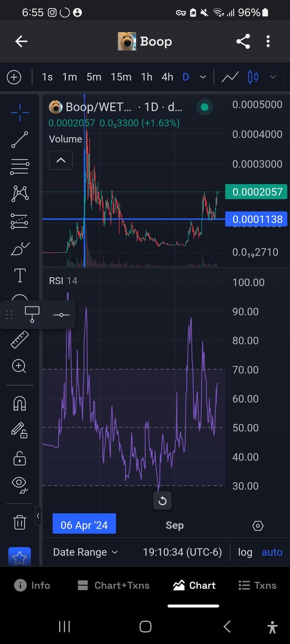290x644 pixels.
Task: Switch to the 15m interval
Action: point(121,77)
